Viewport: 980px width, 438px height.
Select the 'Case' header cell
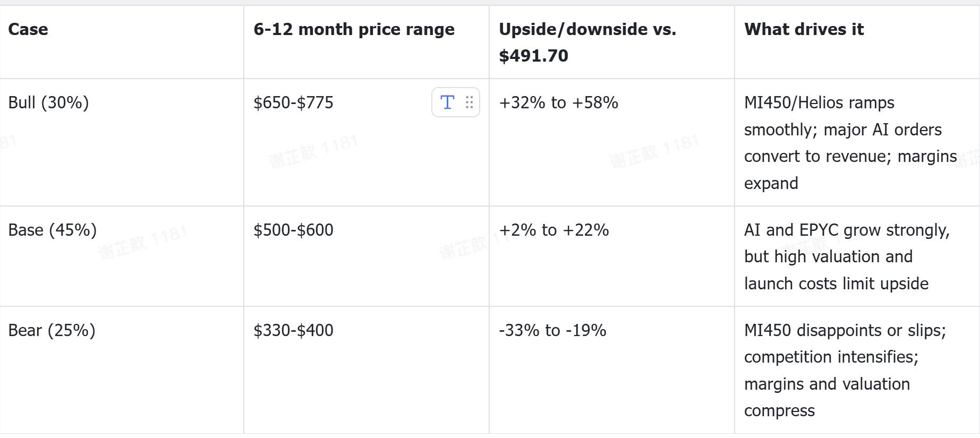tap(122, 42)
